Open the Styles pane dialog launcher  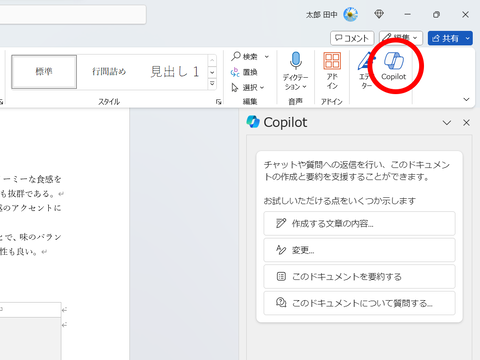pyautogui.click(x=219, y=102)
